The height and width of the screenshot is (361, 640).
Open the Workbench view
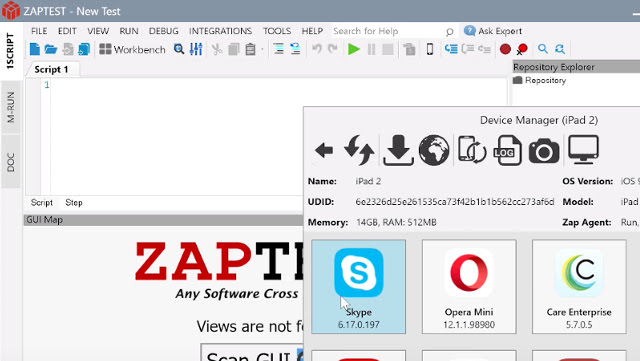coord(132,49)
